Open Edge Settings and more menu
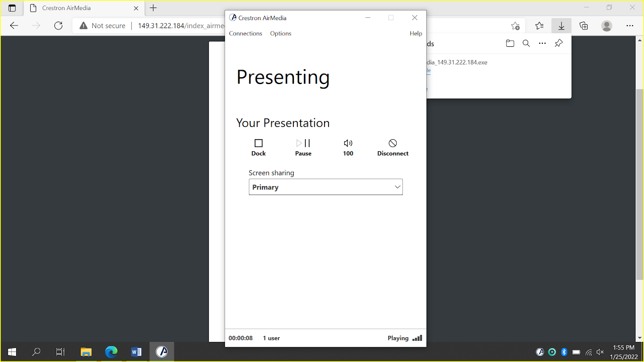The width and height of the screenshot is (644, 362). point(630,26)
